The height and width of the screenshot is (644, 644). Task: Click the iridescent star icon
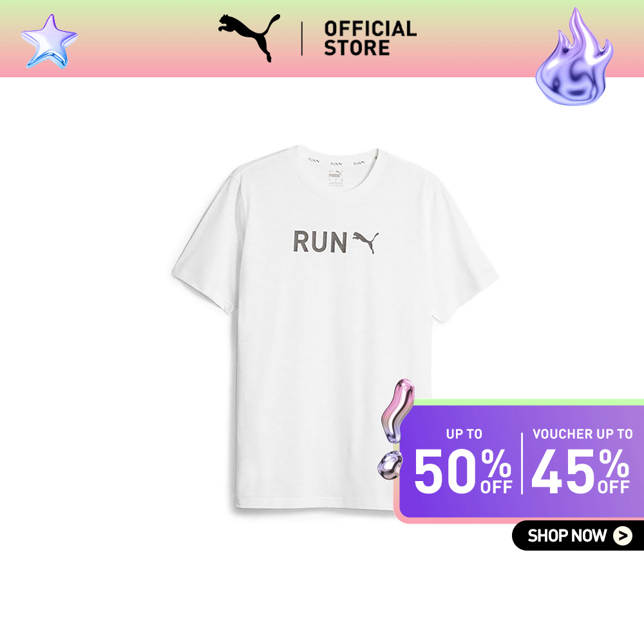pyautogui.click(x=49, y=41)
